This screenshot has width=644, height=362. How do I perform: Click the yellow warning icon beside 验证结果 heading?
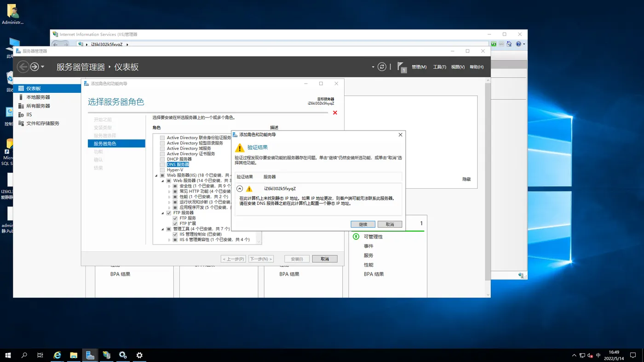click(240, 147)
